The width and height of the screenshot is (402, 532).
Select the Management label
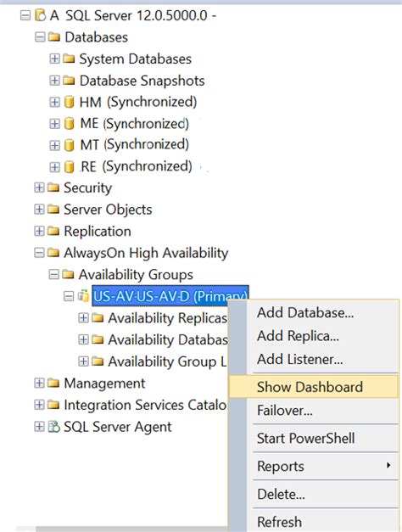[x=104, y=383]
